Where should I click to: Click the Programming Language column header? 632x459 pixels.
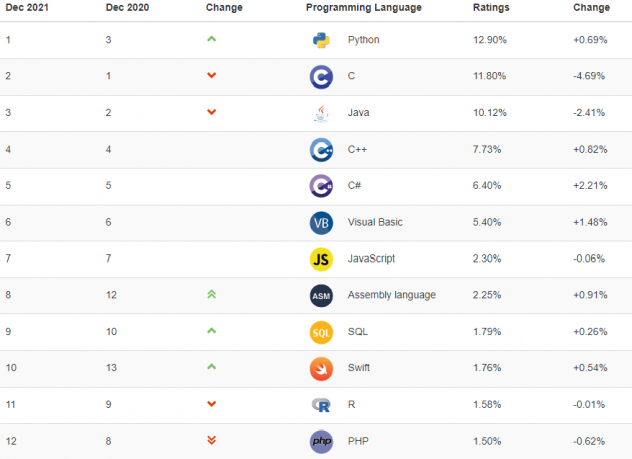(363, 8)
